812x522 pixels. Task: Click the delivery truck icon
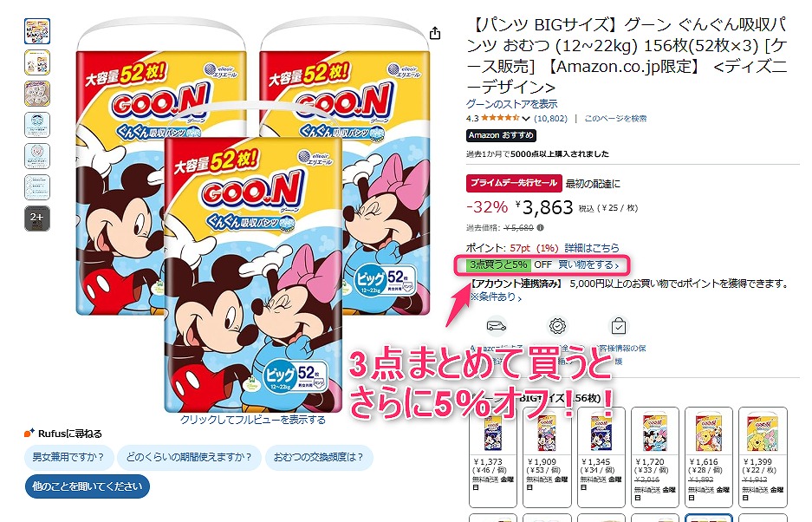coord(496,326)
